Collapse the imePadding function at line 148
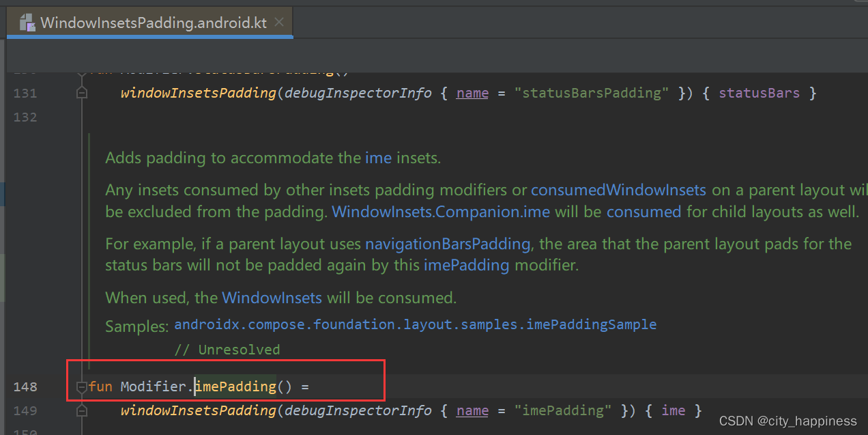 tap(82, 386)
